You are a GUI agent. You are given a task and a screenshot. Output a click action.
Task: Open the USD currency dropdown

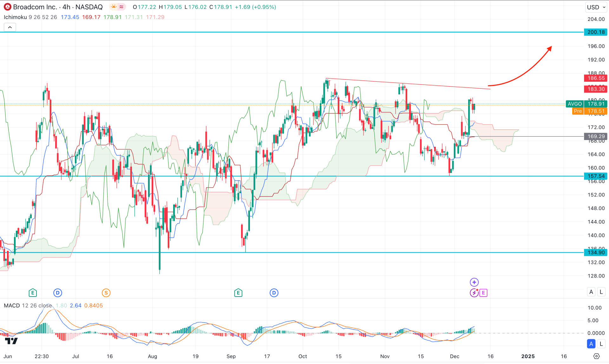tap(596, 7)
